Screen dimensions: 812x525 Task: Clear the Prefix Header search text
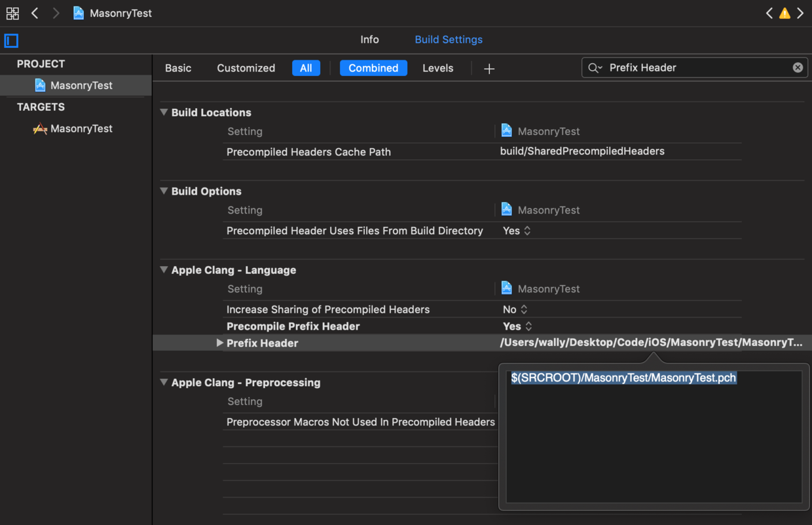tap(798, 68)
